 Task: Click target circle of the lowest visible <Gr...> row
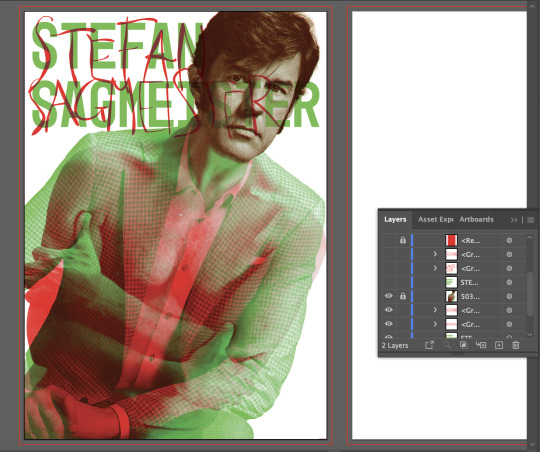509,324
